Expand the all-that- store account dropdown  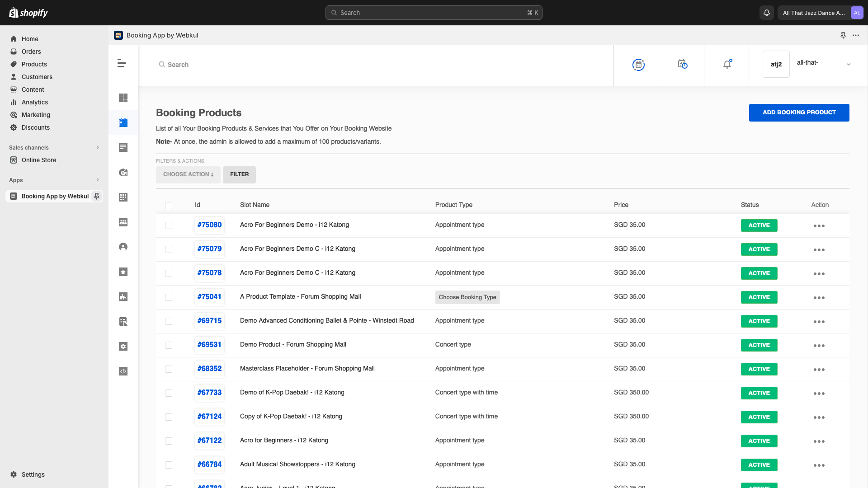click(848, 64)
